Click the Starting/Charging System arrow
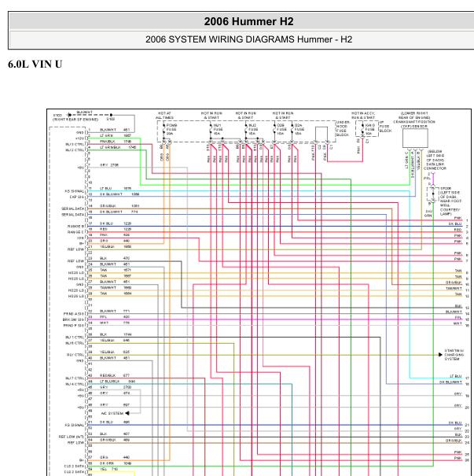This screenshot has width=474, height=476. 440,355
